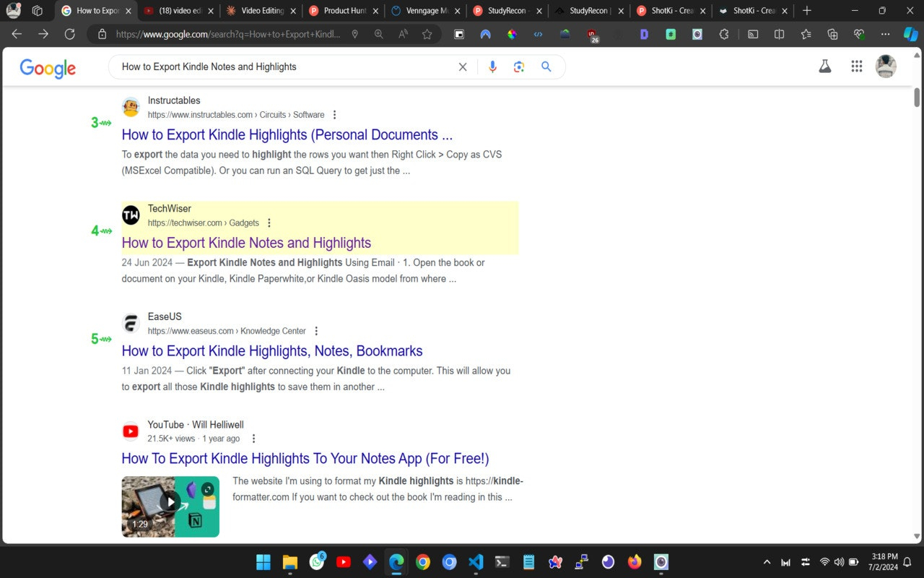
Task: Click the blue search magnifier button
Action: point(546,66)
